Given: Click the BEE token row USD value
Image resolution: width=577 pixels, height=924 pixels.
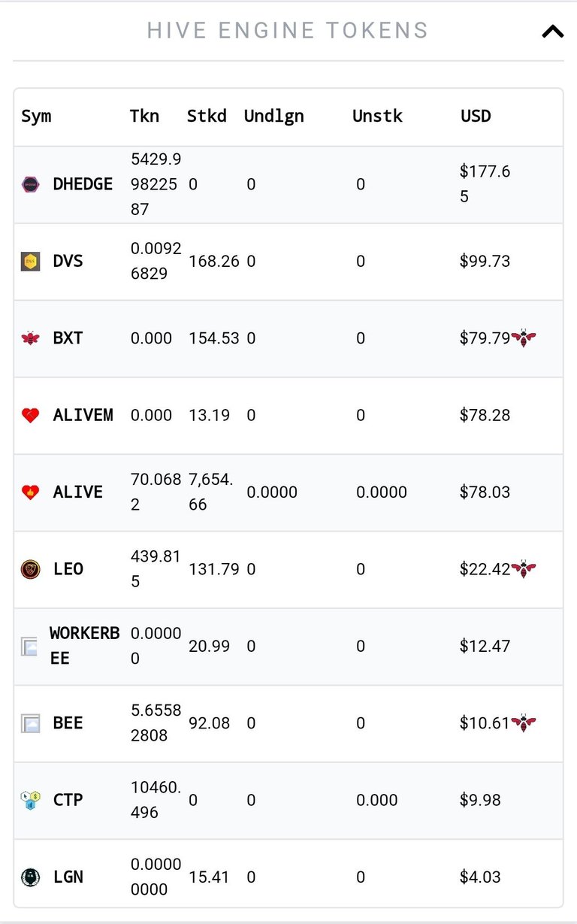Looking at the screenshot, I should click(x=485, y=723).
